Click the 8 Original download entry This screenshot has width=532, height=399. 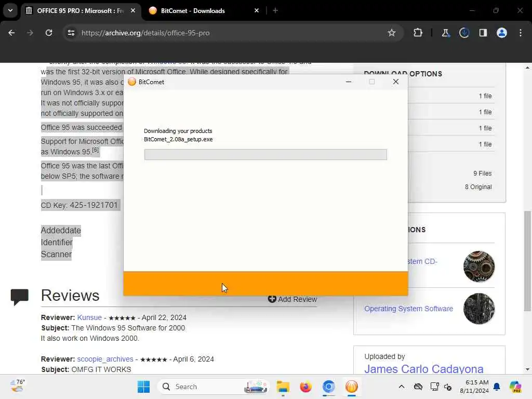coord(478,187)
